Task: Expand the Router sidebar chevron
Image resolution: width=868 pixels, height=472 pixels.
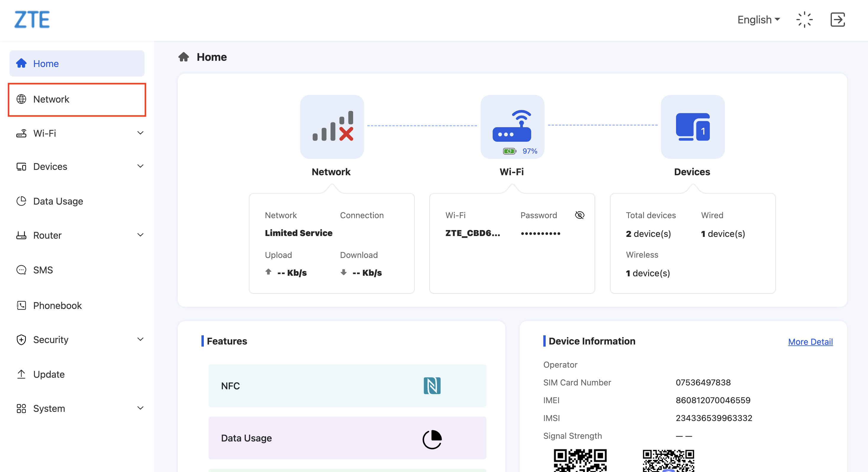Action: [x=140, y=235]
